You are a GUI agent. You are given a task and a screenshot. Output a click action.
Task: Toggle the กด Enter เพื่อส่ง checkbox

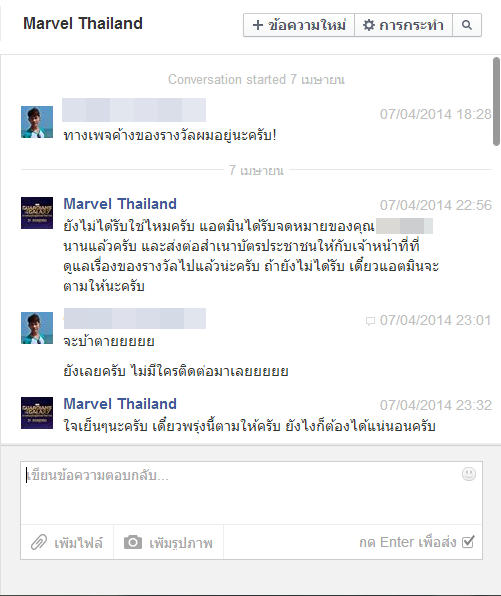[x=468, y=542]
